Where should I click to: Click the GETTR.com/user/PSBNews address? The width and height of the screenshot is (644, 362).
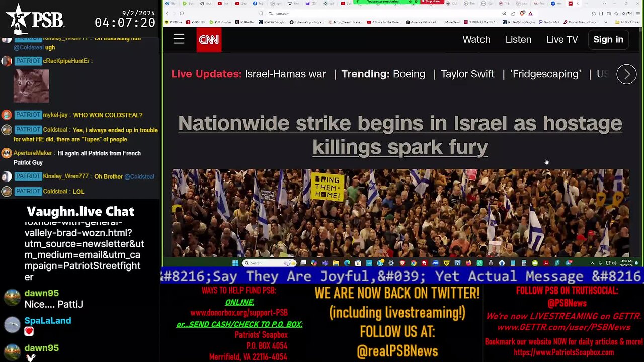[563, 327]
